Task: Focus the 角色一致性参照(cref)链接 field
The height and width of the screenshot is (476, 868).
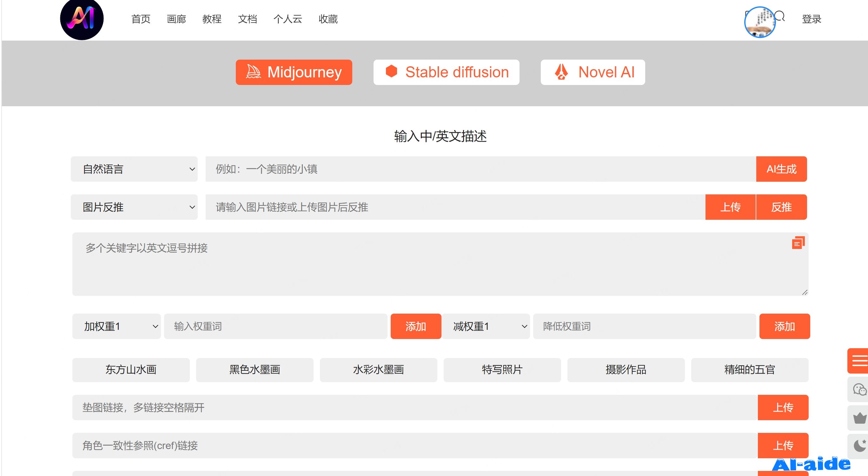Action: (415, 445)
